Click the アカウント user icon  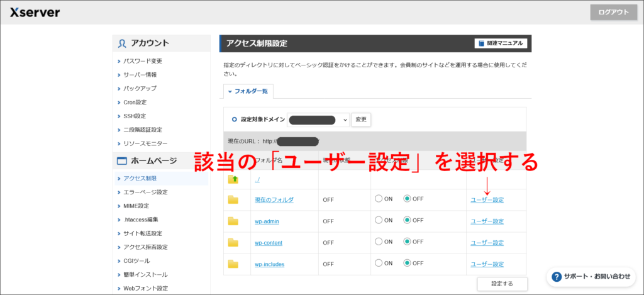click(122, 43)
